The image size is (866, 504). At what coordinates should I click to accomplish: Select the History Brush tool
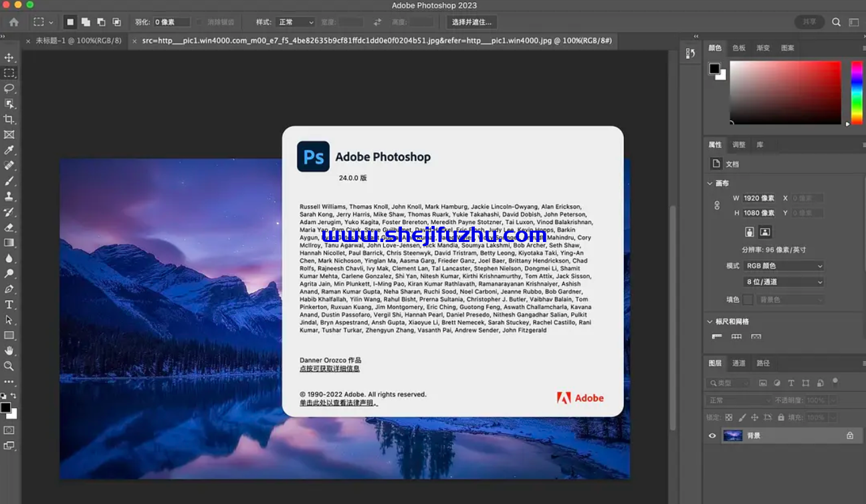point(9,212)
